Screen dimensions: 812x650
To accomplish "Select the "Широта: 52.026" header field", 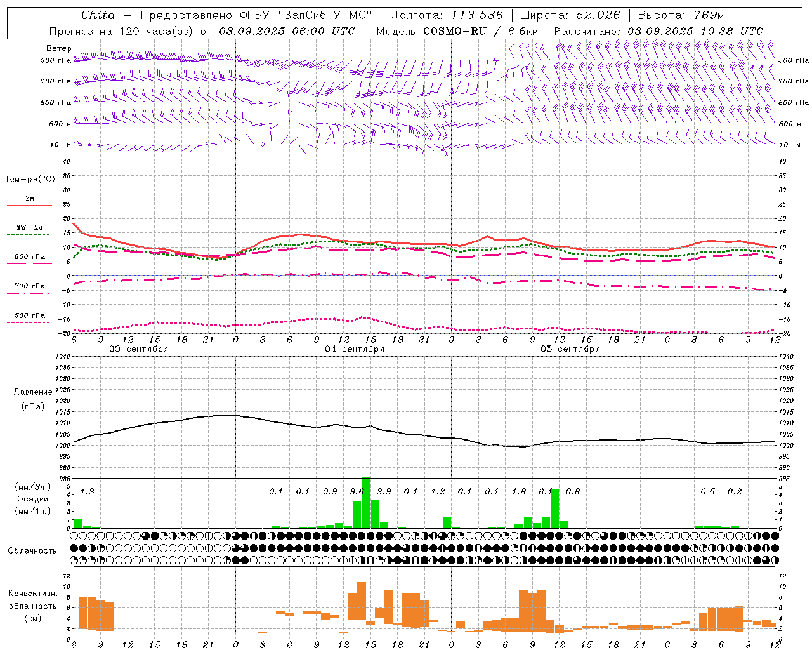I will [x=570, y=15].
